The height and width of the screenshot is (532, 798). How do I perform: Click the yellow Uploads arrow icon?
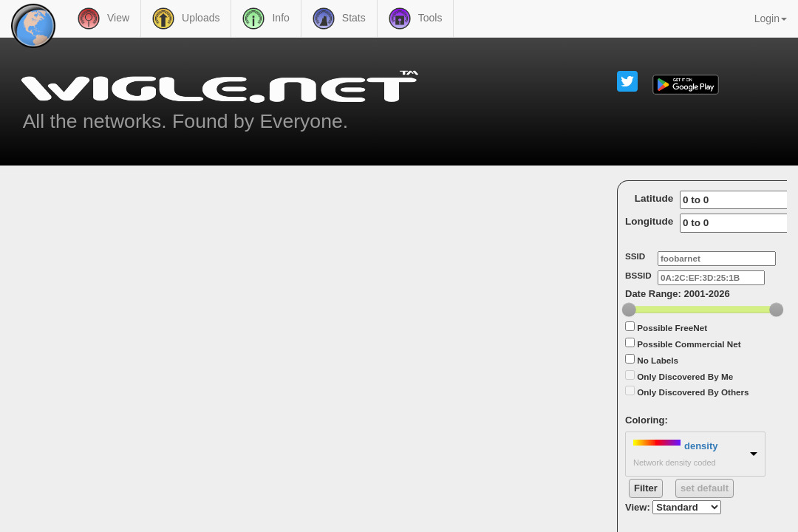point(163,18)
